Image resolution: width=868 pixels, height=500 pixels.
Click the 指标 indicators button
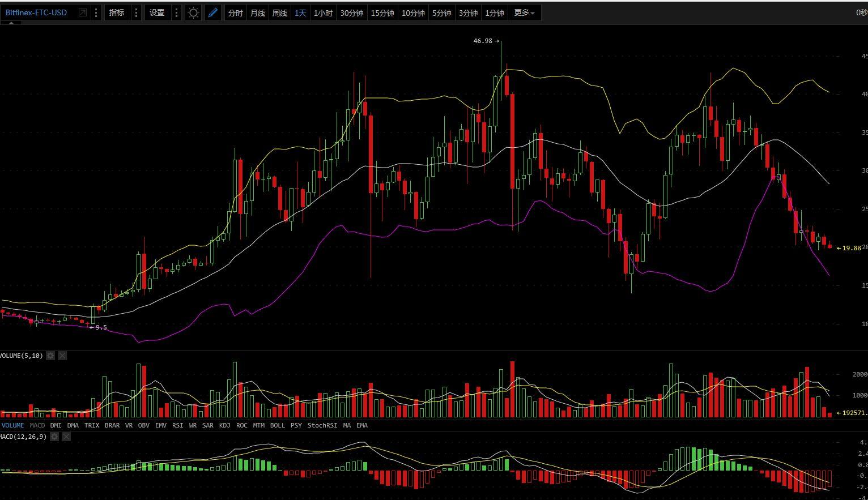[x=117, y=12]
